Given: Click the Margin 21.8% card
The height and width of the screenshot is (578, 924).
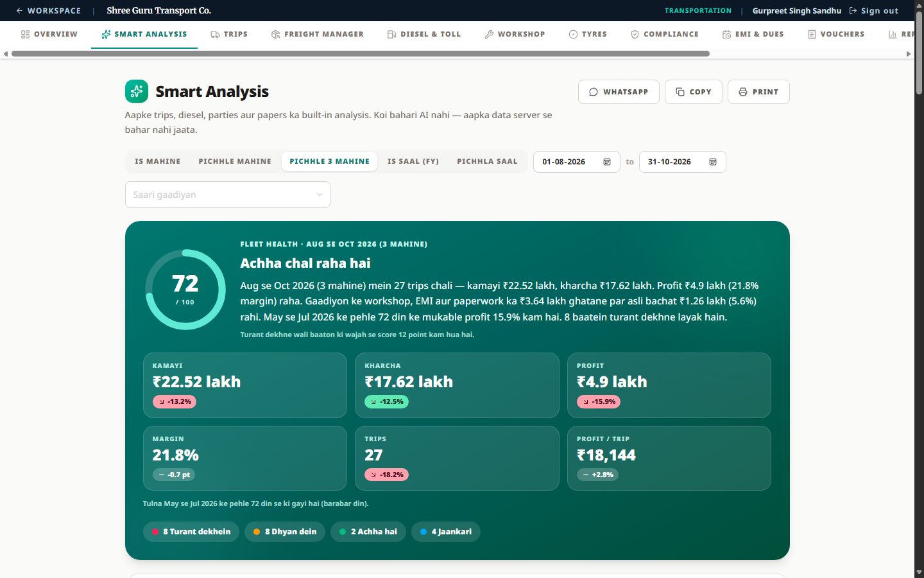Looking at the screenshot, I should click(x=245, y=459).
